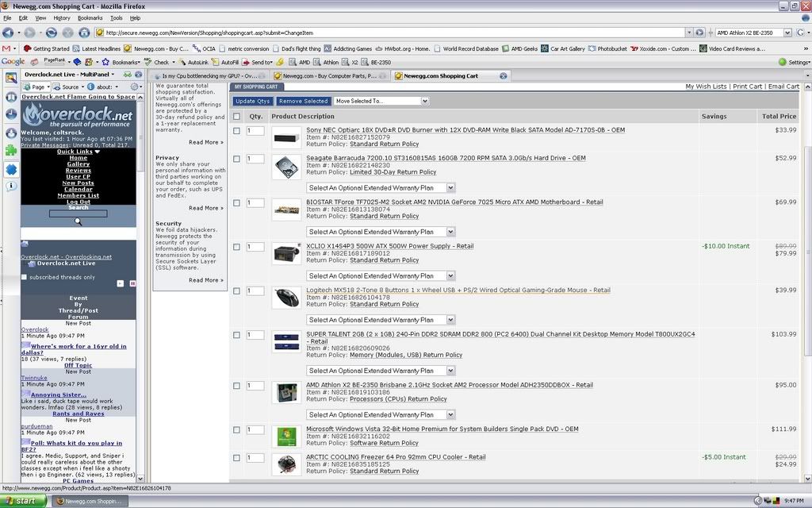Open warranty plan dropdown for AMD Athlon processor
The image size is (812, 508).
point(381,414)
